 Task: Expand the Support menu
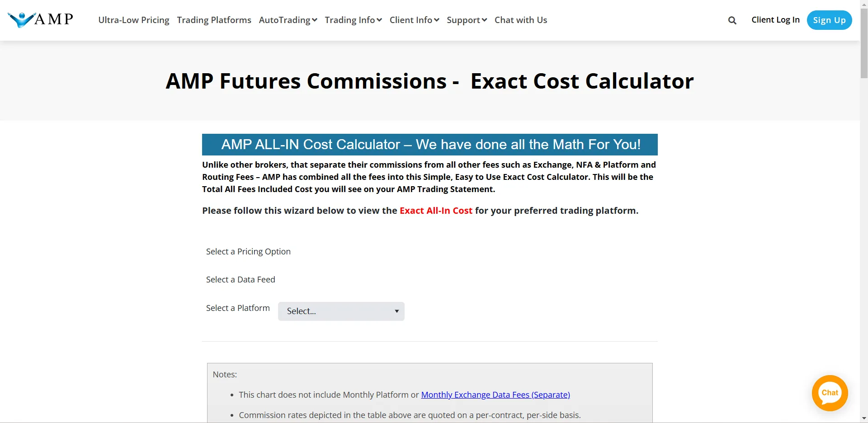pos(467,20)
